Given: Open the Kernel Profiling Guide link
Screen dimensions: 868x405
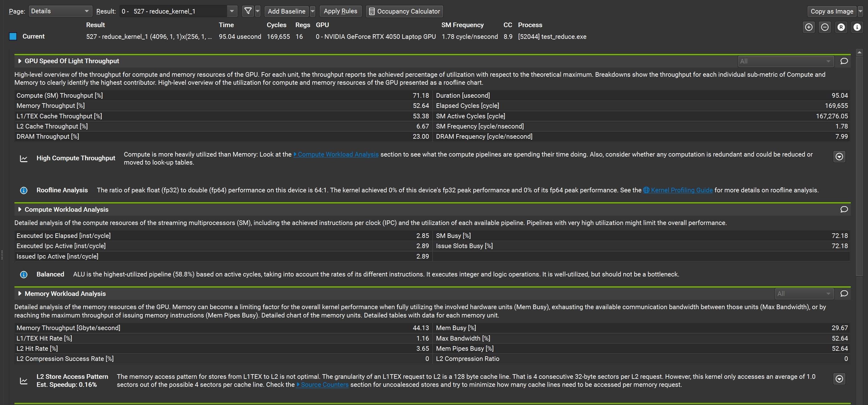Looking at the screenshot, I should (678, 190).
